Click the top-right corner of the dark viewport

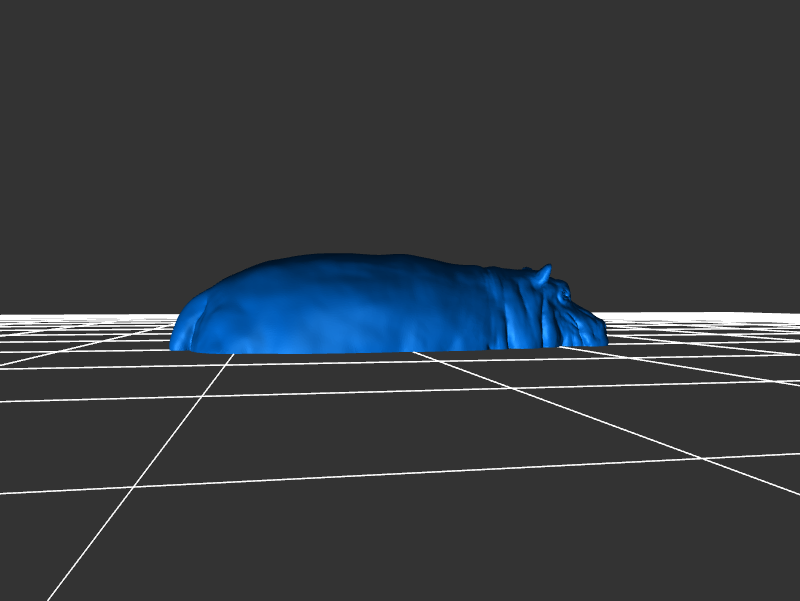794,5
